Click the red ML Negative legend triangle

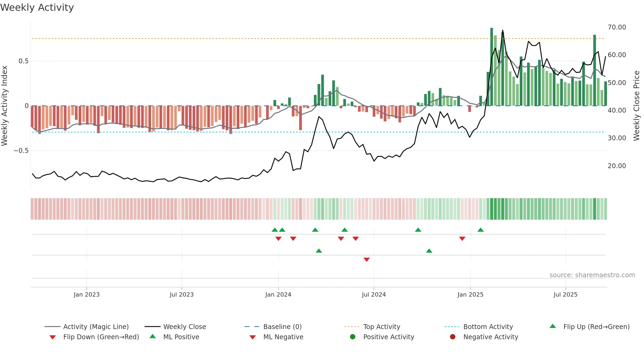(253, 337)
